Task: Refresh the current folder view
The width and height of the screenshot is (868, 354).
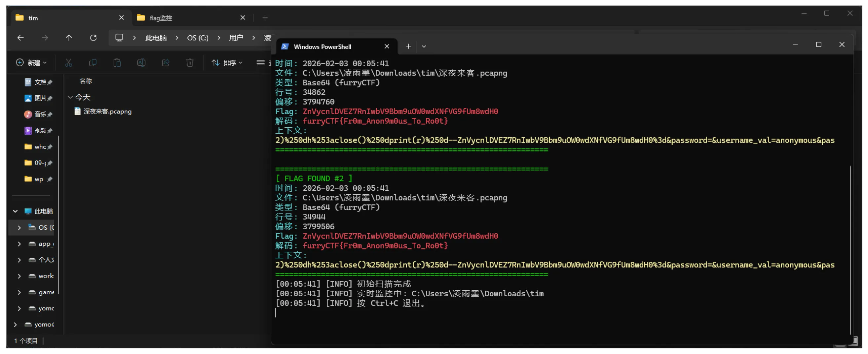Action: (93, 38)
